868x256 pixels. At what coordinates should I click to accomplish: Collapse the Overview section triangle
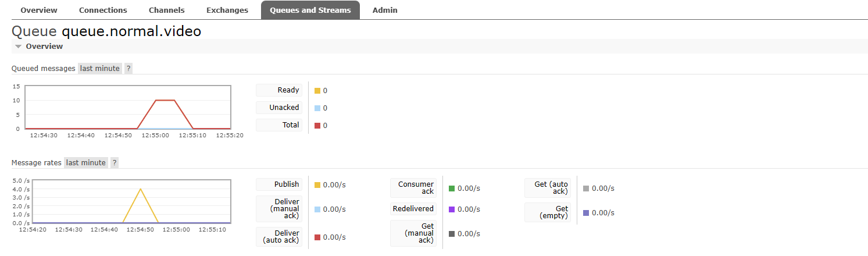19,47
